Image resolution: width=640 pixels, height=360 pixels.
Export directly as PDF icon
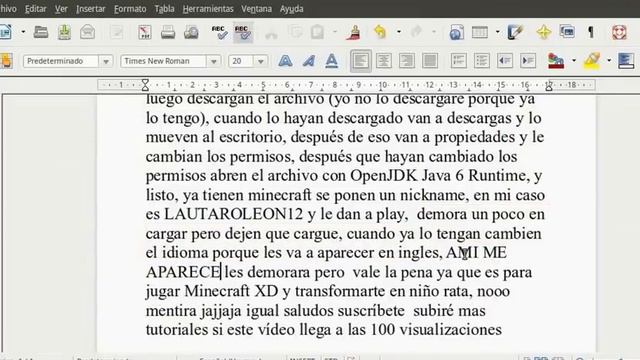(x=144, y=32)
